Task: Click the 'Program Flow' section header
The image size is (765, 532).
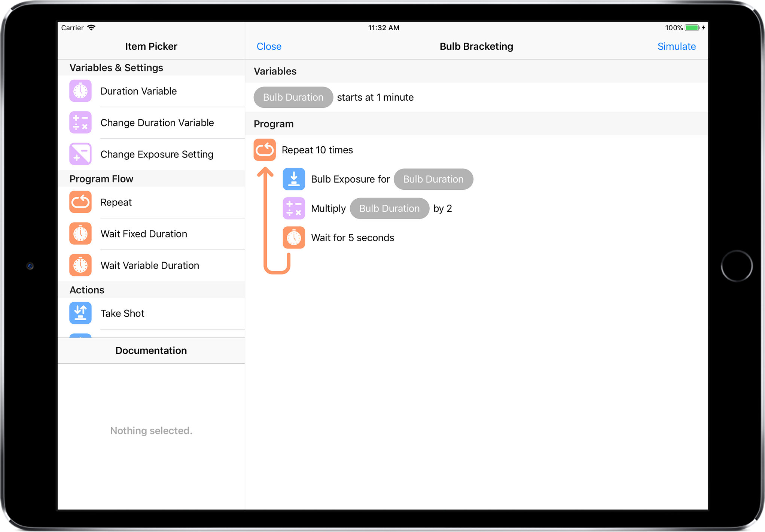Action: point(151,179)
